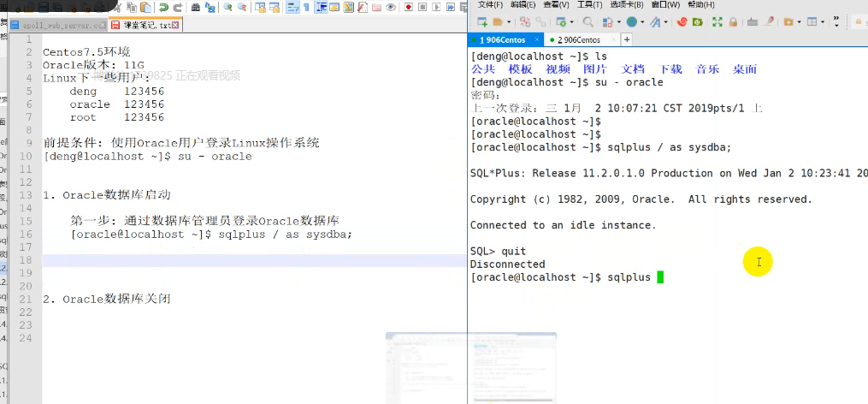Open font dropdown arrow in Xshell
The width and height of the screenshot is (868, 404).
666,22
